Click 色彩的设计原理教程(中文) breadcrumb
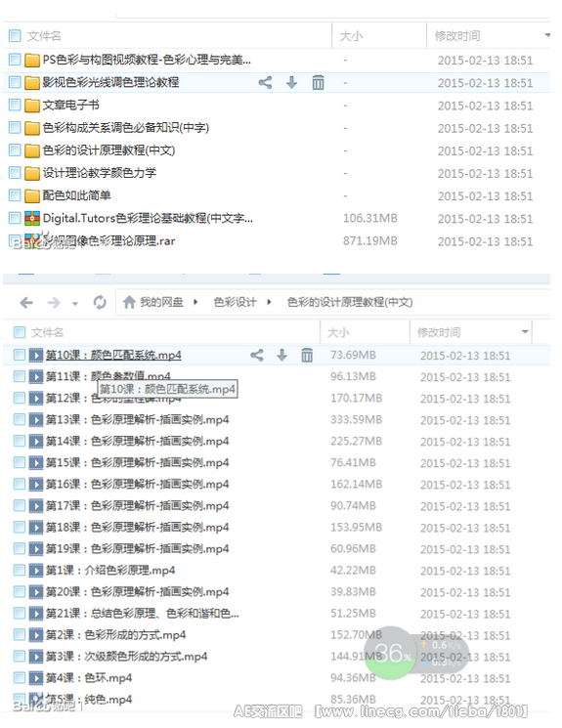The height and width of the screenshot is (728, 562). point(350,302)
